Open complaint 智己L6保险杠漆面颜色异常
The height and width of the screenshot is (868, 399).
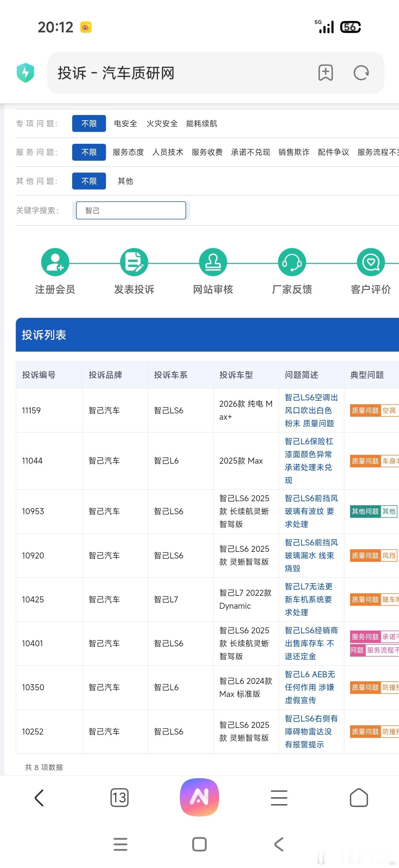[x=309, y=461]
